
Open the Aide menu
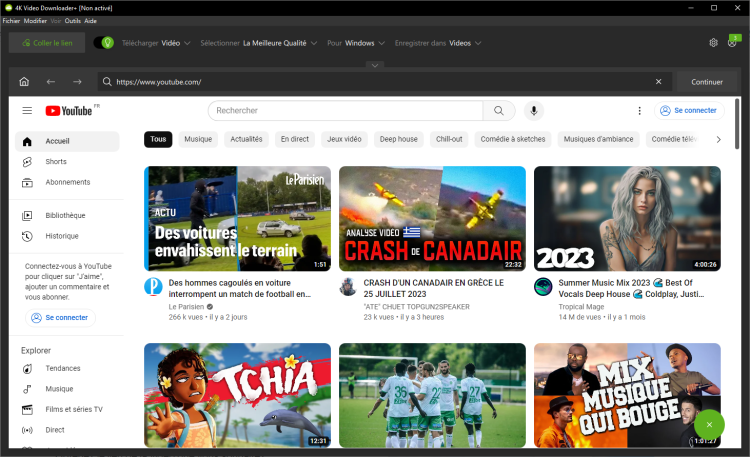pos(90,21)
